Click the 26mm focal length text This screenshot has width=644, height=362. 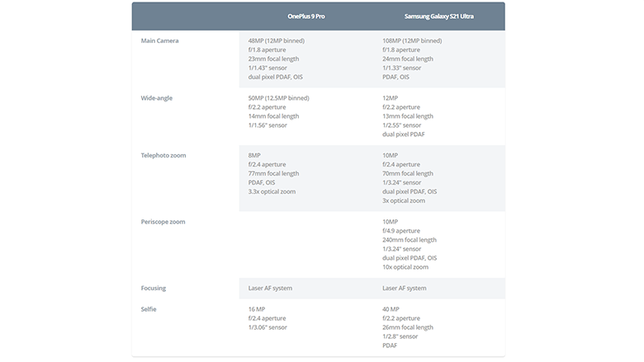pos(408,327)
